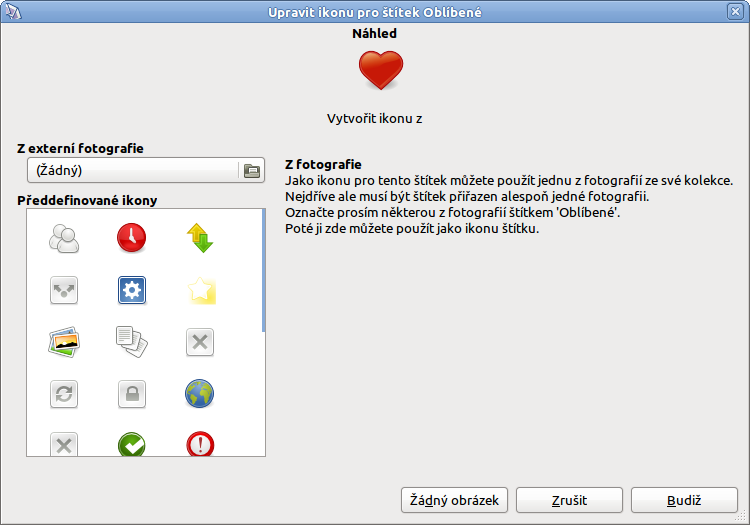The image size is (750, 525).
Task: Click the 'Předdefinované ikony' heading
Action: (87, 200)
